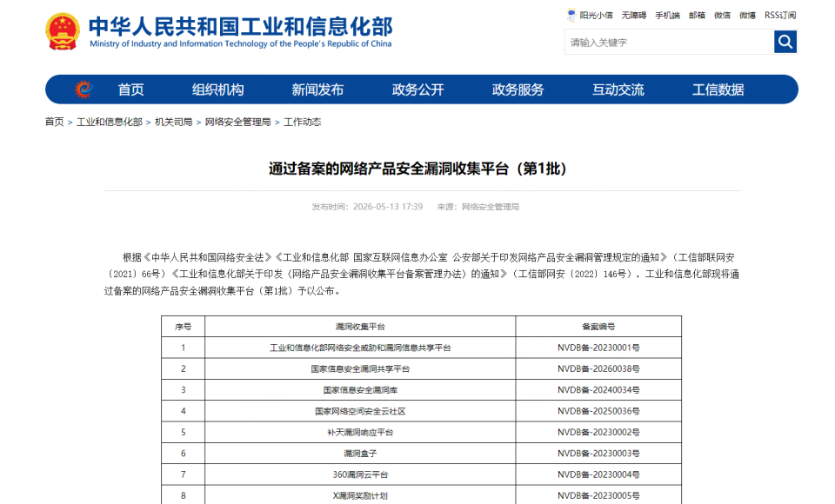Viewport: 835px width, 504px height.
Task: Click the 备案编号 table header
Action: (x=598, y=326)
